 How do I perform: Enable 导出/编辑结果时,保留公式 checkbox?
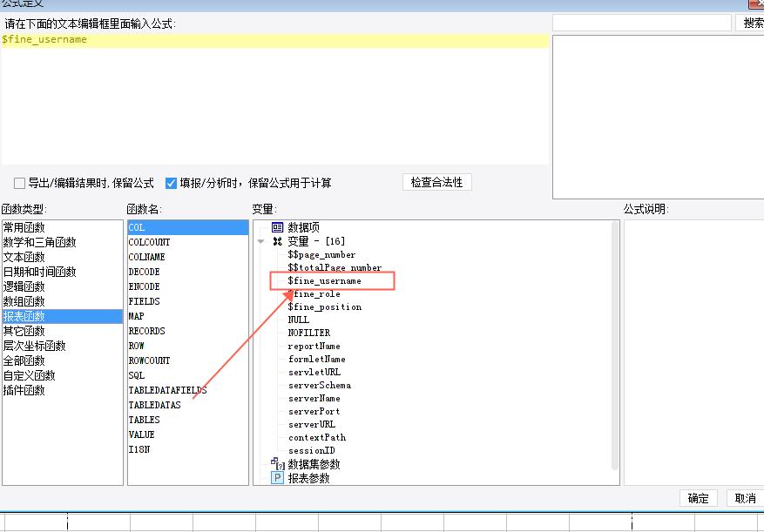pos(19,183)
